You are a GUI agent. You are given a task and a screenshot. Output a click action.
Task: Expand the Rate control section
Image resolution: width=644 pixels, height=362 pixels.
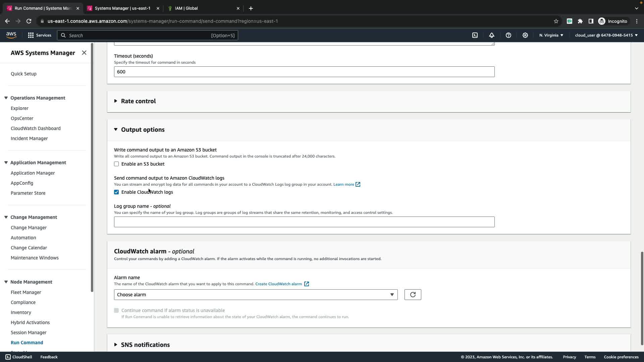(138, 101)
